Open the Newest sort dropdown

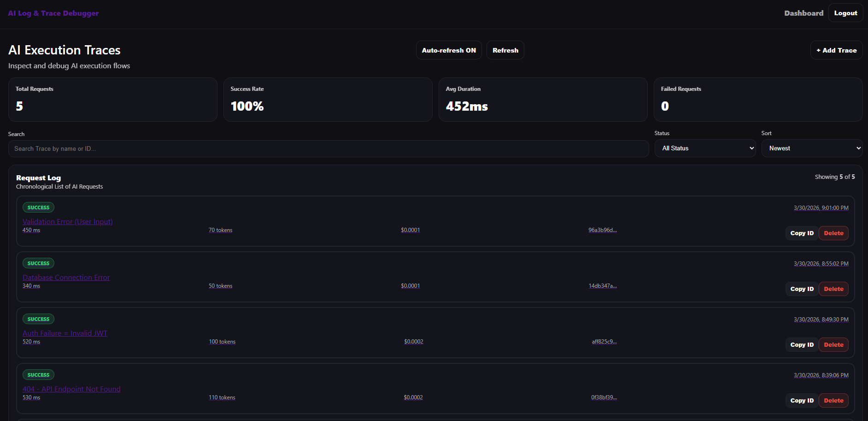click(812, 148)
